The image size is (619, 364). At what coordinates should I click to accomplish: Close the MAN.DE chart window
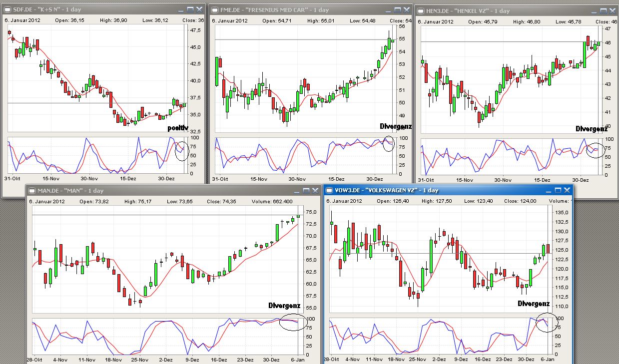[315, 190]
